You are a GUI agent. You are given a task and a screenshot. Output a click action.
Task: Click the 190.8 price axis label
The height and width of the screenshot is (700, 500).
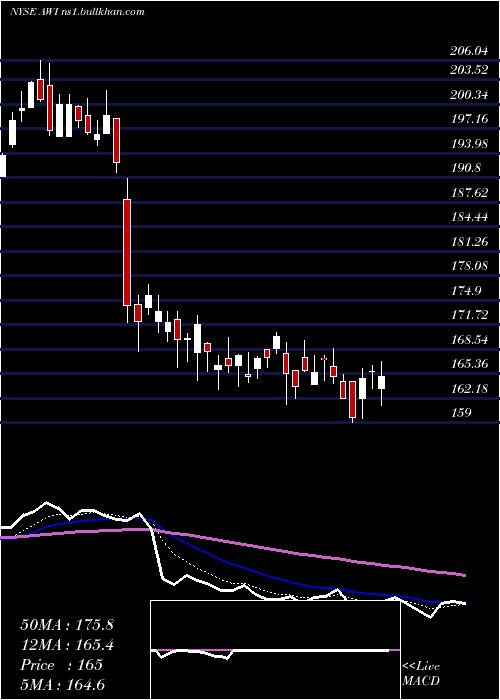(466, 168)
